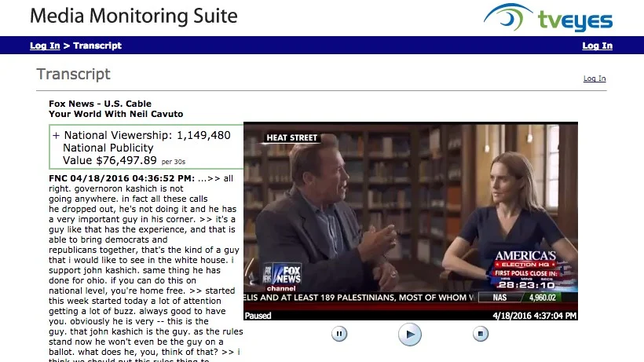644x362 pixels.
Task: Expand the National Viewership plus sign
Action: tap(57, 135)
